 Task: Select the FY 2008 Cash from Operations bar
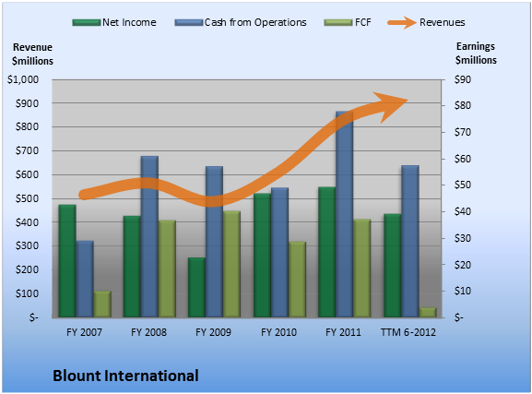click(149, 237)
